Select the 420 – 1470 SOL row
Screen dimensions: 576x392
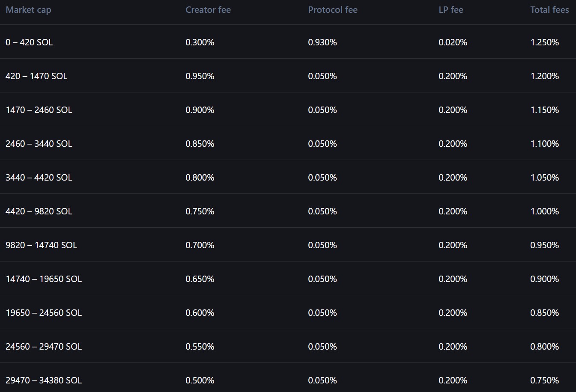click(x=36, y=76)
